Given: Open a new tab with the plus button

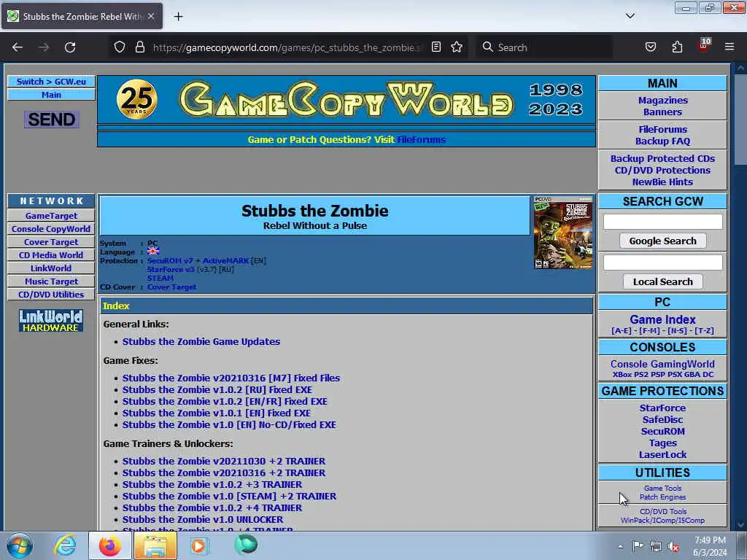Looking at the screenshot, I should pos(178,17).
